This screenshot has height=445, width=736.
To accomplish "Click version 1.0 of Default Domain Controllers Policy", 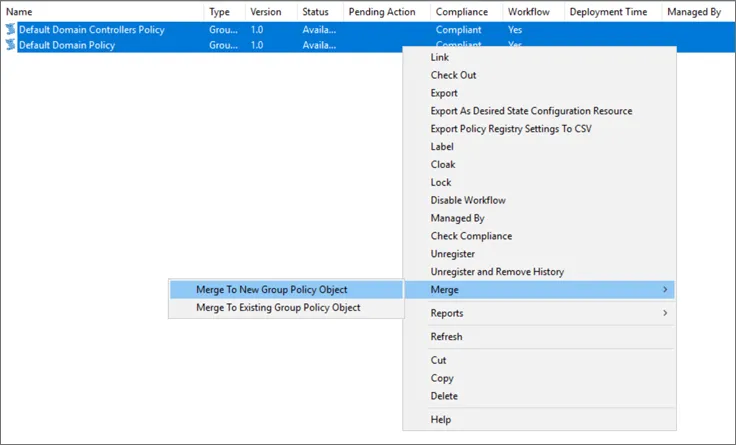I will [x=257, y=30].
